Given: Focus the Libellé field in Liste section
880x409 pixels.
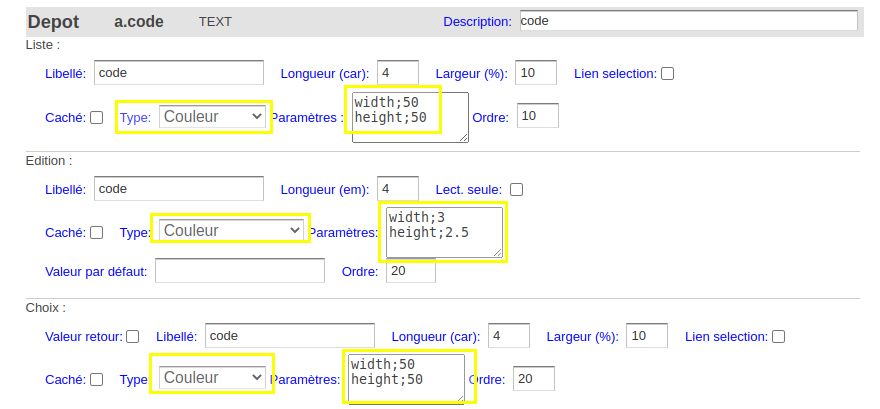Looking at the screenshot, I should click(x=178, y=72).
